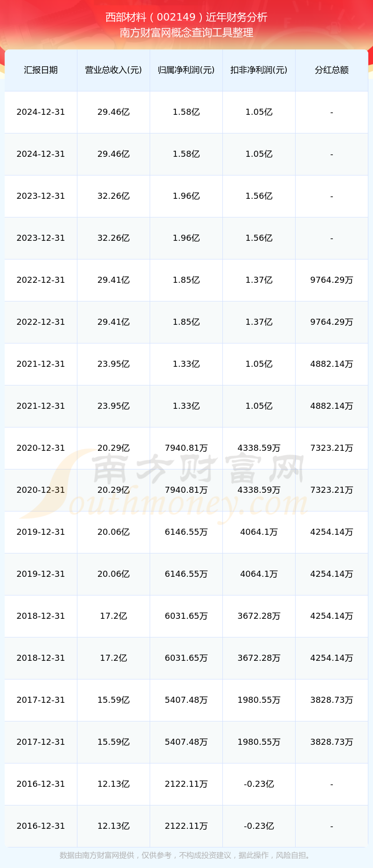This screenshot has height=868, width=373.
Task: Click the first 1.33亿 net profit cell
Action: coord(186,364)
